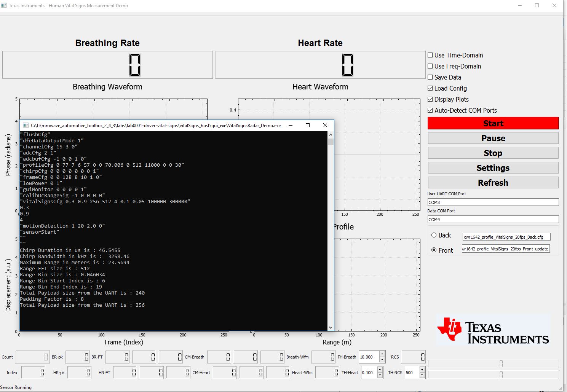Tick the Save Data checkbox
Viewport: 567px width, 392px height.
point(430,77)
